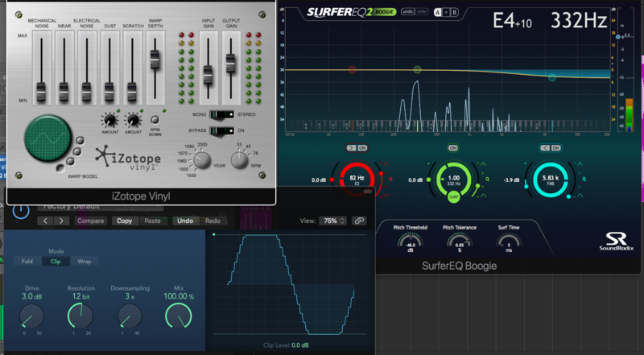Viewport: 644px width, 355px height.
Task: Select the teal EQ band node on graph
Action: (x=552, y=78)
